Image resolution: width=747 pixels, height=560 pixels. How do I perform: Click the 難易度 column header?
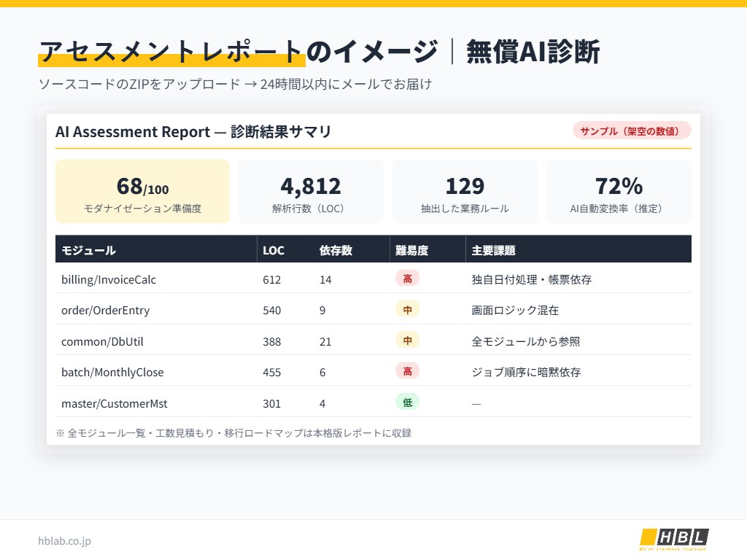pyautogui.click(x=427, y=250)
